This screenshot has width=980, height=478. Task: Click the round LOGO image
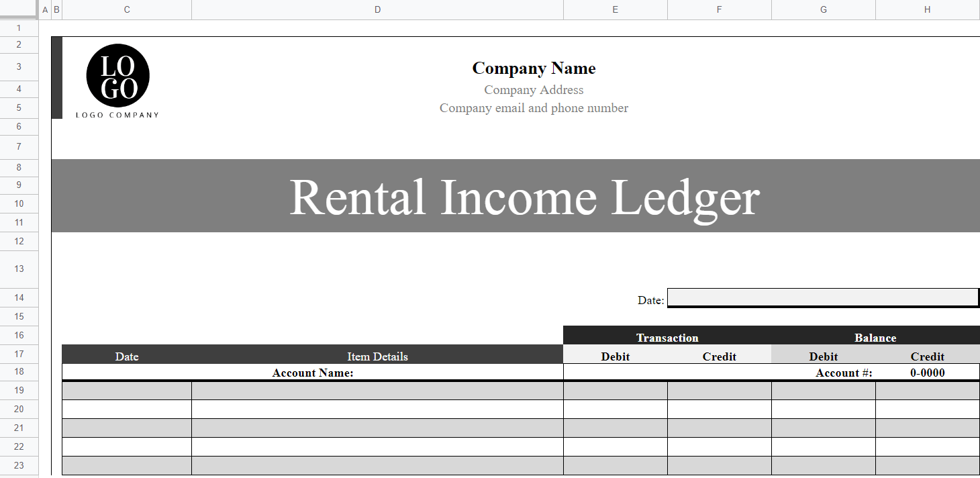pyautogui.click(x=117, y=75)
